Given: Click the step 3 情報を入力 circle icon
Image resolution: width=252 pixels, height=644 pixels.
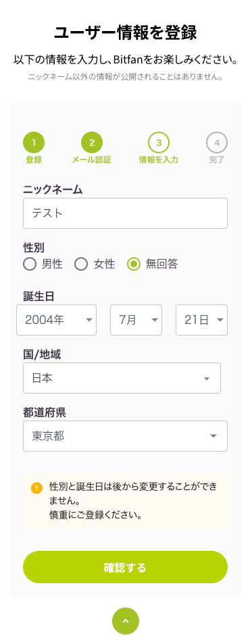Looking at the screenshot, I should click(x=159, y=143).
